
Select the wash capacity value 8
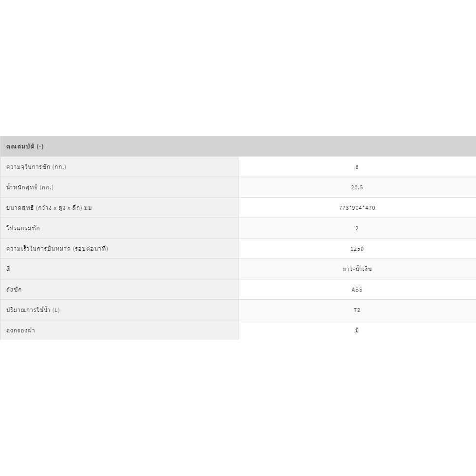(357, 167)
